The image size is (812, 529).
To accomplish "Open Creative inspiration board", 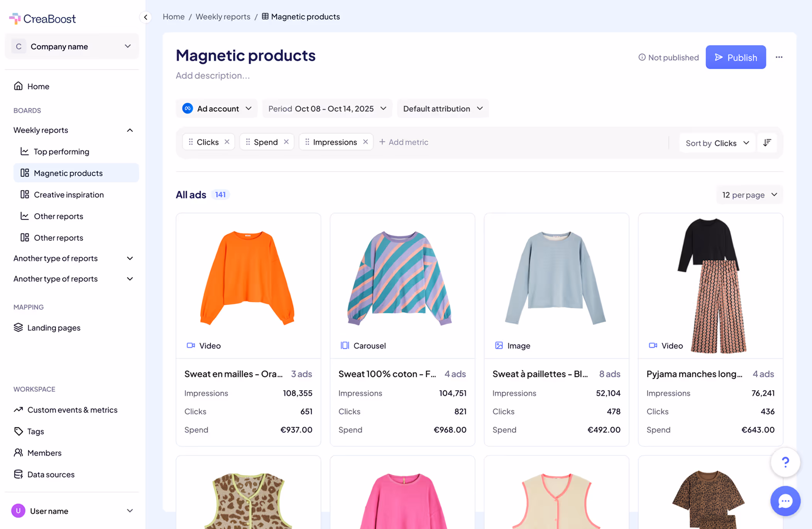I will [x=69, y=195].
